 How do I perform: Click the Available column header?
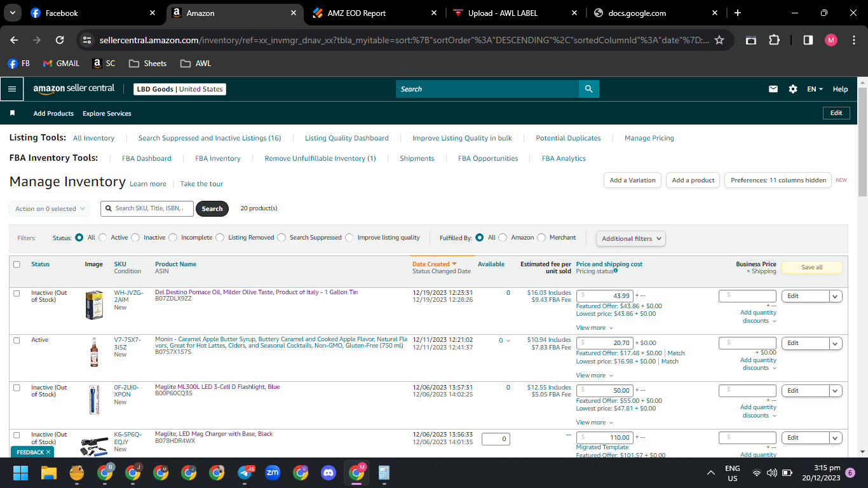(x=491, y=264)
